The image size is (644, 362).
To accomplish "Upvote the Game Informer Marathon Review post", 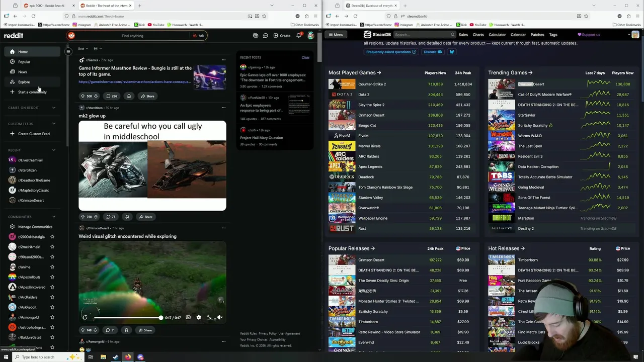I will [x=83, y=96].
